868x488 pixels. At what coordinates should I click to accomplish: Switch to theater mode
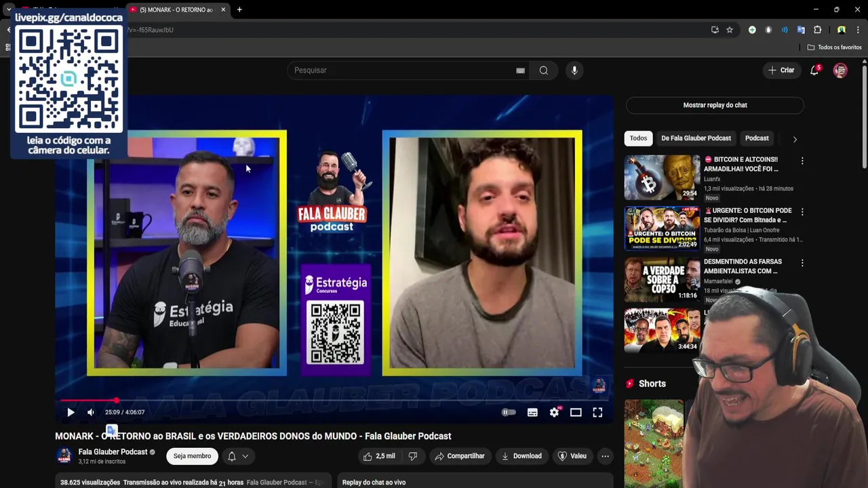click(x=576, y=412)
